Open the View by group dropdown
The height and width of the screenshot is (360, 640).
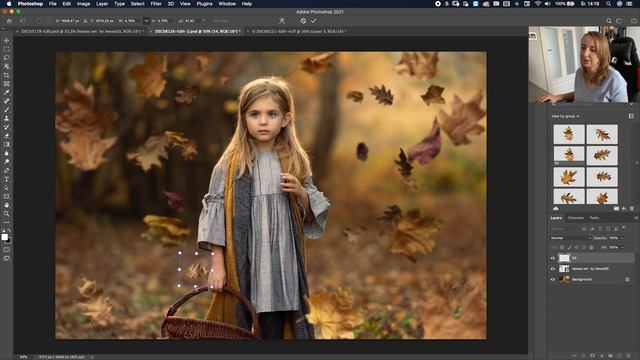pos(565,116)
